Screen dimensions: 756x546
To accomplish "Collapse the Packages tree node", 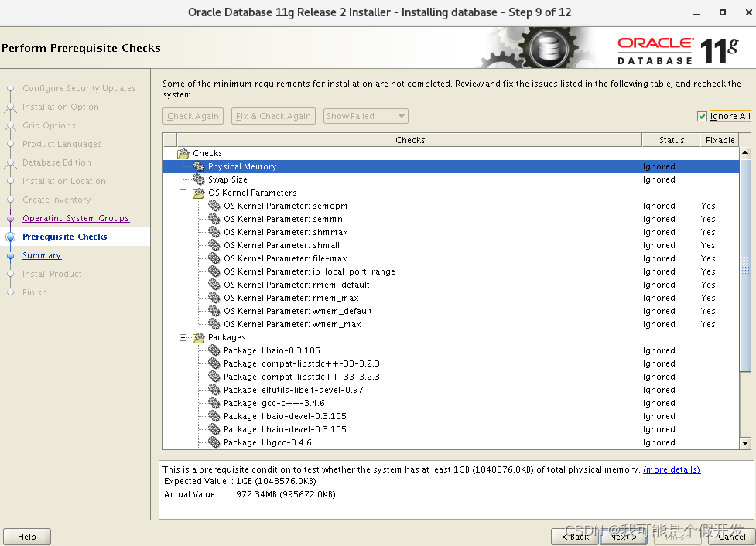I will 183,338.
